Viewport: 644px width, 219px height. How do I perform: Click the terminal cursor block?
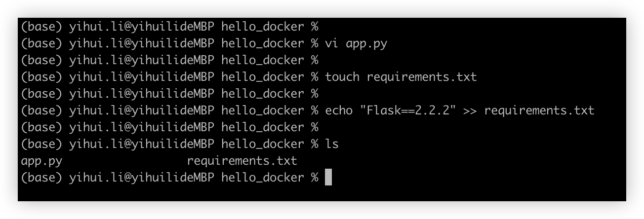pos(328,178)
